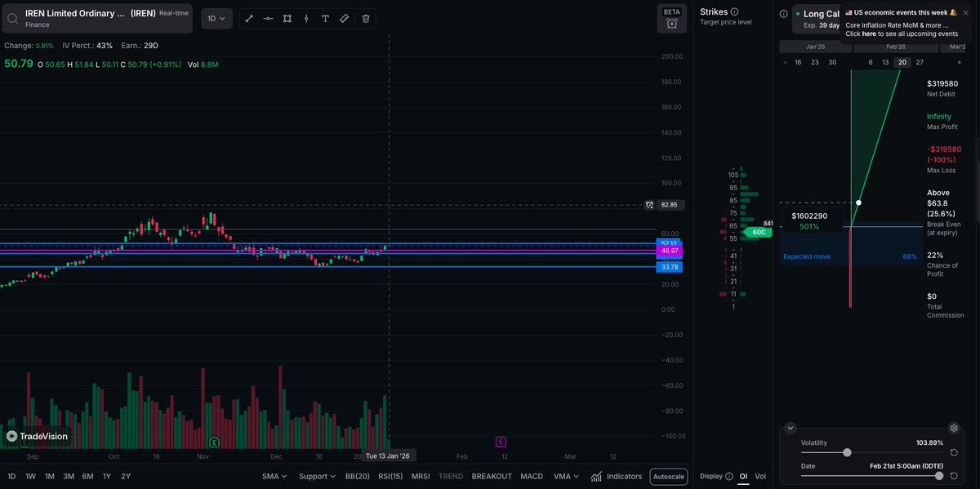The width and height of the screenshot is (980, 489).
Task: Choose the Feb 13 expiration date
Action: 886,62
